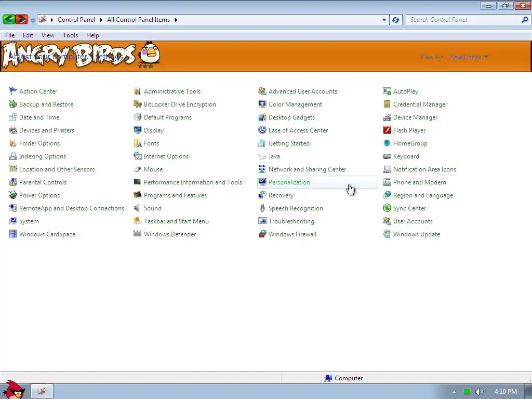
Task: Open the recent pages dropdown beside navigation arrows
Action: click(33, 20)
